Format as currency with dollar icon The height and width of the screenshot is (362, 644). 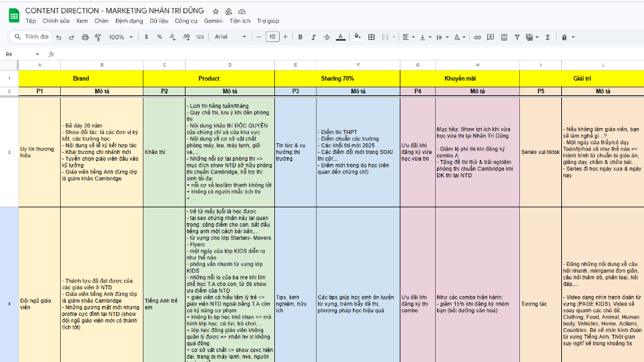coord(146,37)
